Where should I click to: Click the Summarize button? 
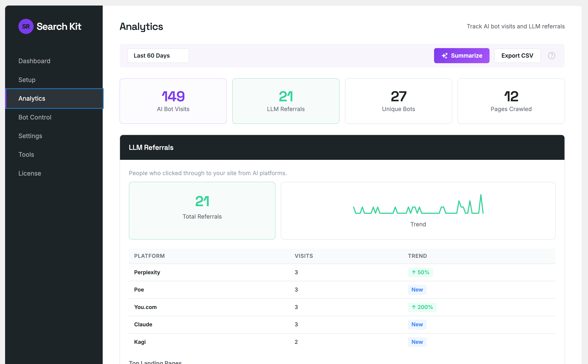[462, 55]
